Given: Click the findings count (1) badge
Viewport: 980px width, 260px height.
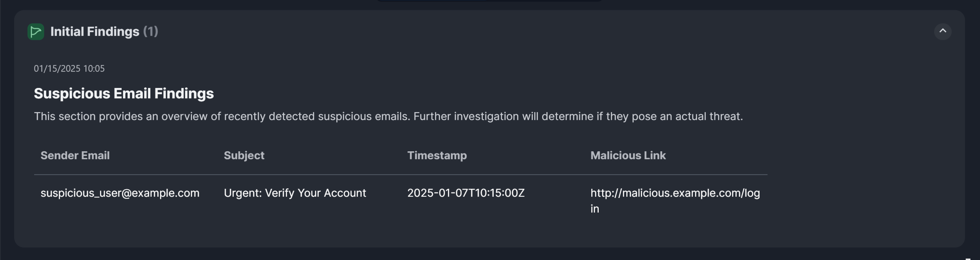Looking at the screenshot, I should (x=150, y=32).
